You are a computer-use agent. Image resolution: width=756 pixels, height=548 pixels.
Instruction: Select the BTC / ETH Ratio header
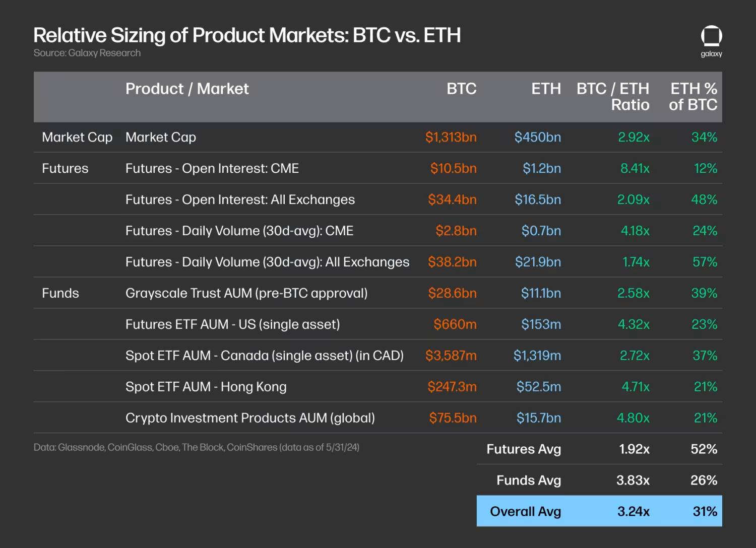613,96
